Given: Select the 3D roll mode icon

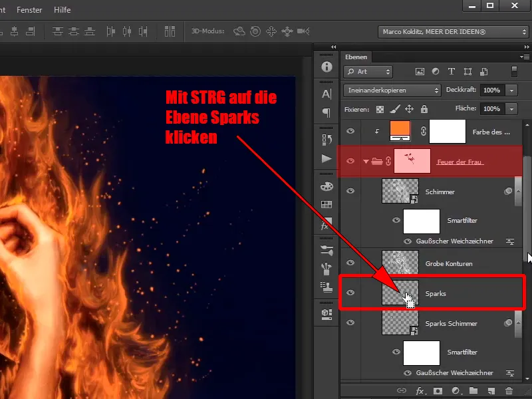Looking at the screenshot, I should 255,31.
